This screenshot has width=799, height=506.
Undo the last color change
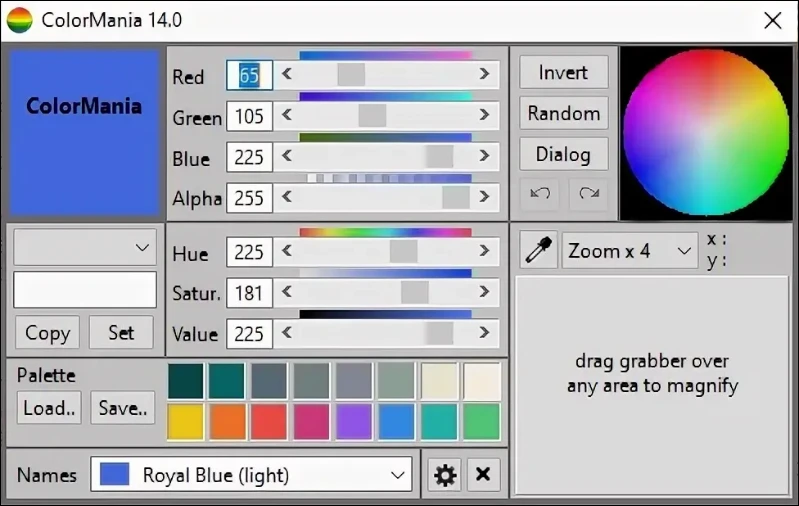(x=540, y=194)
